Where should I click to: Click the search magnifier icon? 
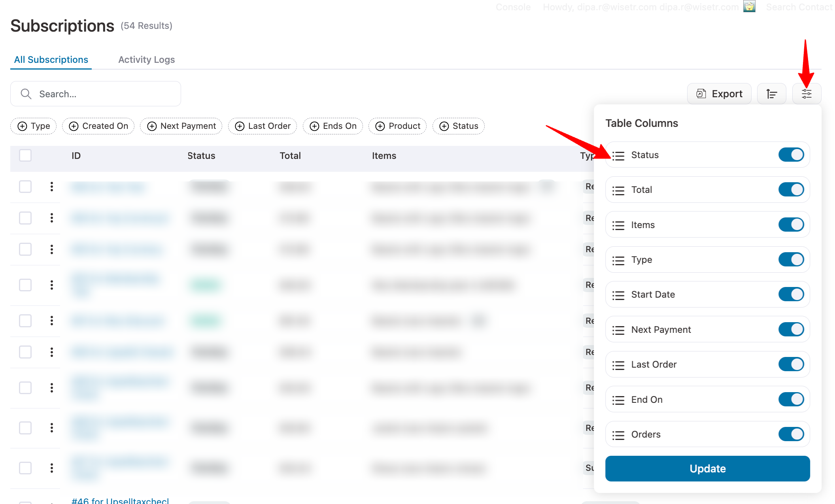[26, 94]
